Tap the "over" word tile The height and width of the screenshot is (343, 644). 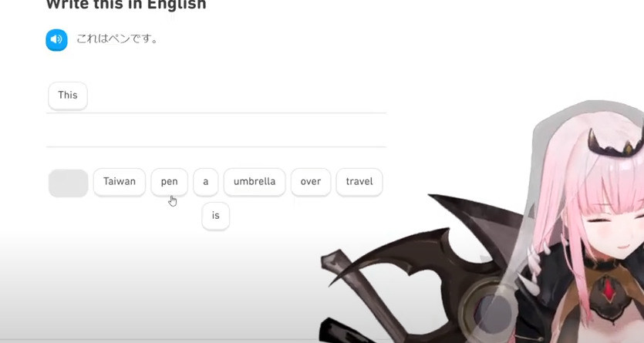coord(311,182)
